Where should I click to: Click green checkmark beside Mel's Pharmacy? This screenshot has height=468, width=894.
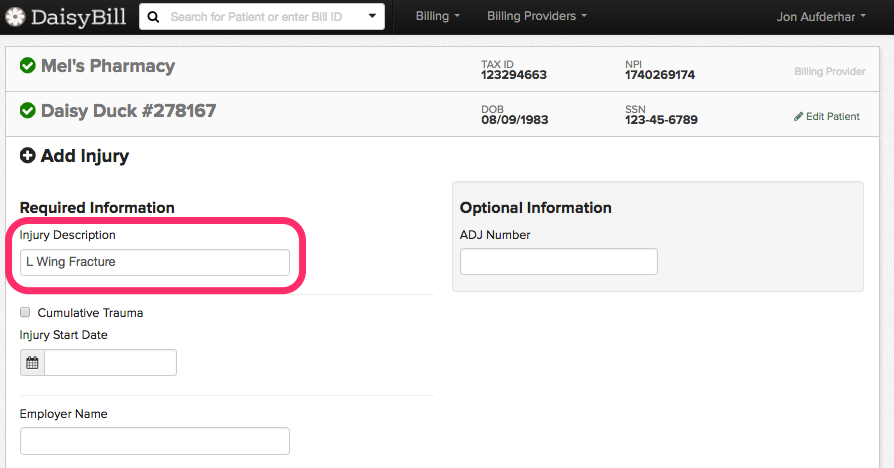pyautogui.click(x=27, y=66)
